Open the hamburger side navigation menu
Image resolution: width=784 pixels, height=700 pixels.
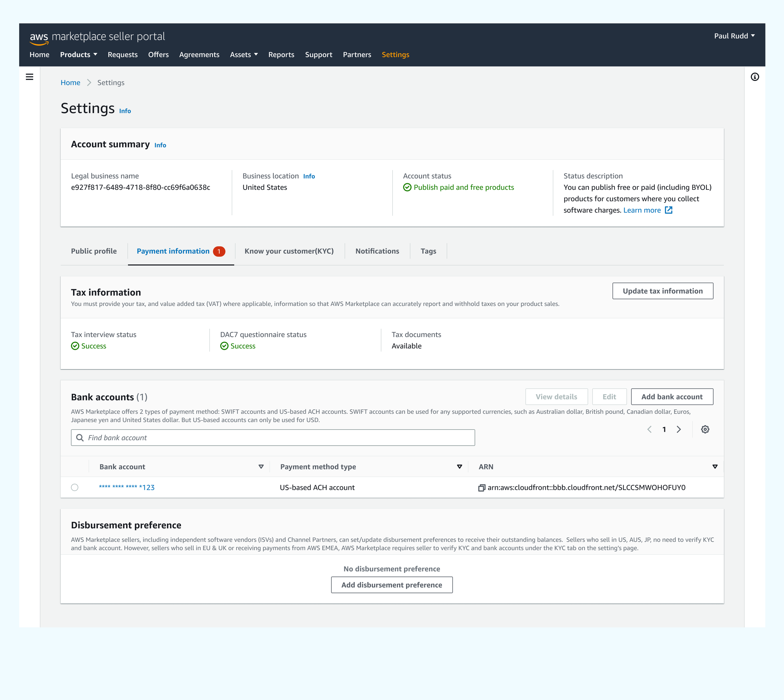point(29,77)
